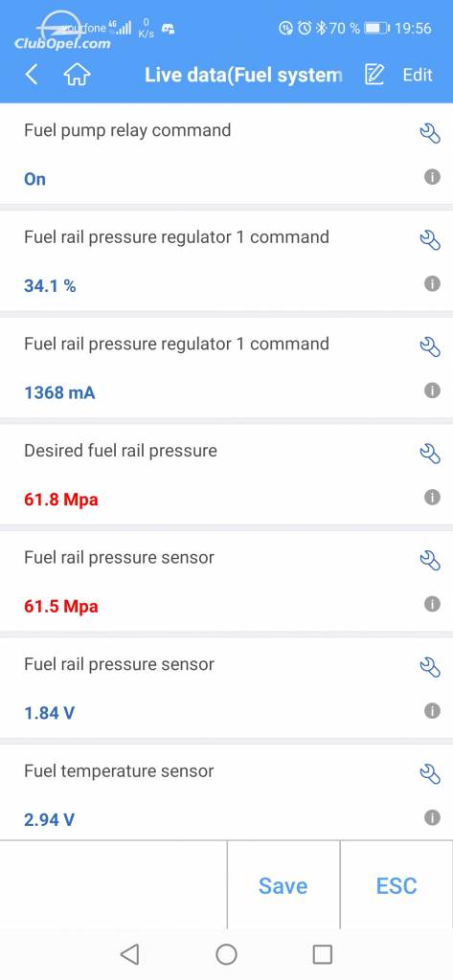
Task: Open the home screen icon
Action: (77, 75)
